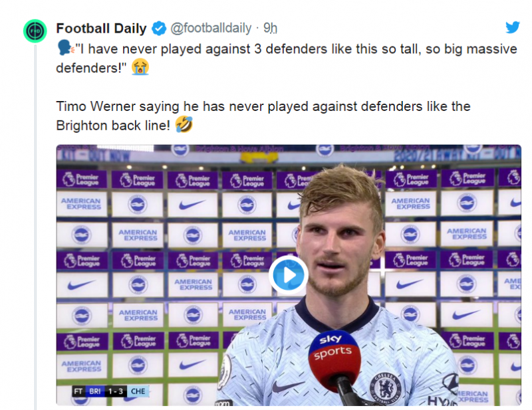Click the Twitter bird logo

pyautogui.click(x=512, y=28)
